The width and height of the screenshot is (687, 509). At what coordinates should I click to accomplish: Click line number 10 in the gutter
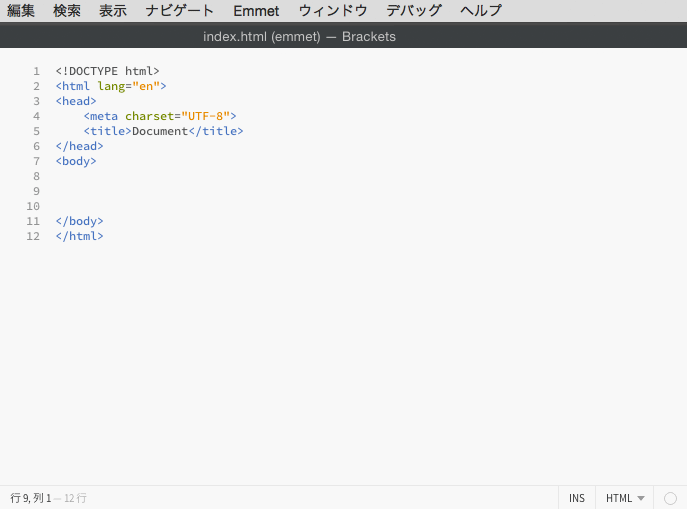(33, 206)
